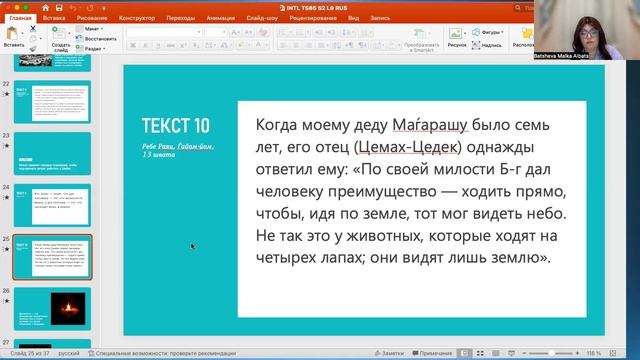Click the center text alignment icon
This screenshot has height=360, width=640.
(x=296, y=45)
